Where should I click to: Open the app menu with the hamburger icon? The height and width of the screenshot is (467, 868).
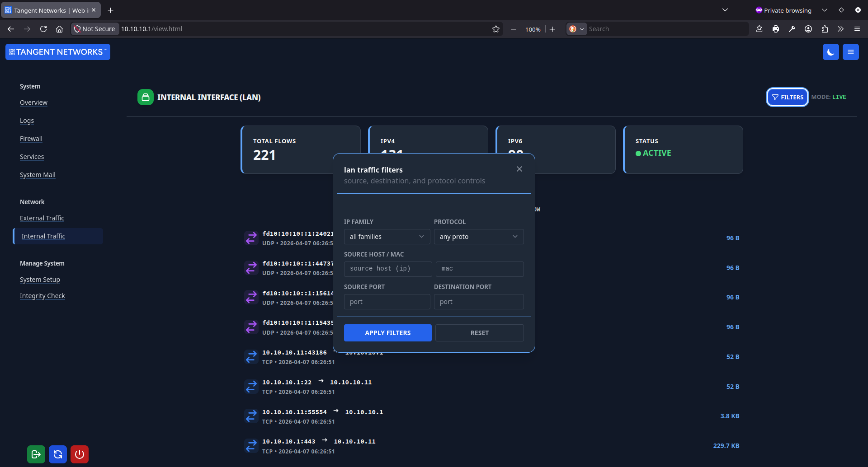pos(850,51)
